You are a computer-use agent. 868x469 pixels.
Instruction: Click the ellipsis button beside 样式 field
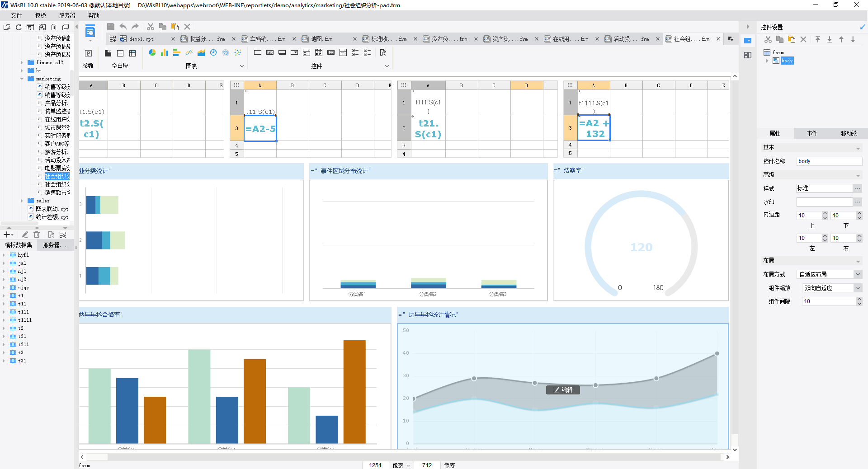pyautogui.click(x=858, y=188)
